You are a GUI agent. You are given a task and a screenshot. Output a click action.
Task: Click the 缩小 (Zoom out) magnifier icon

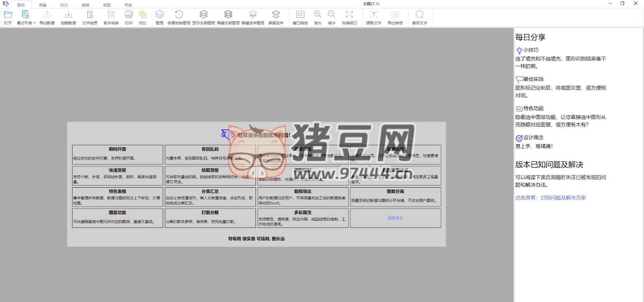(331, 15)
